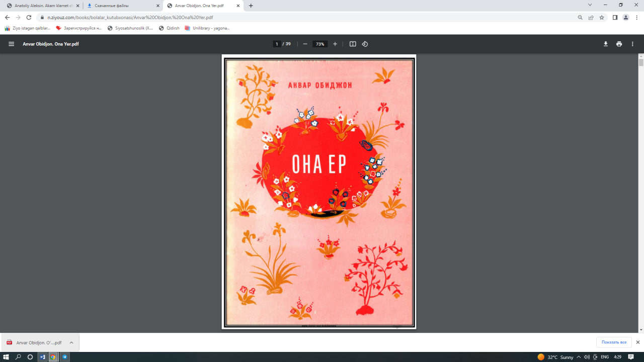Open the PDF viewer sidebar menu
Image resolution: width=644 pixels, height=362 pixels.
(11, 44)
